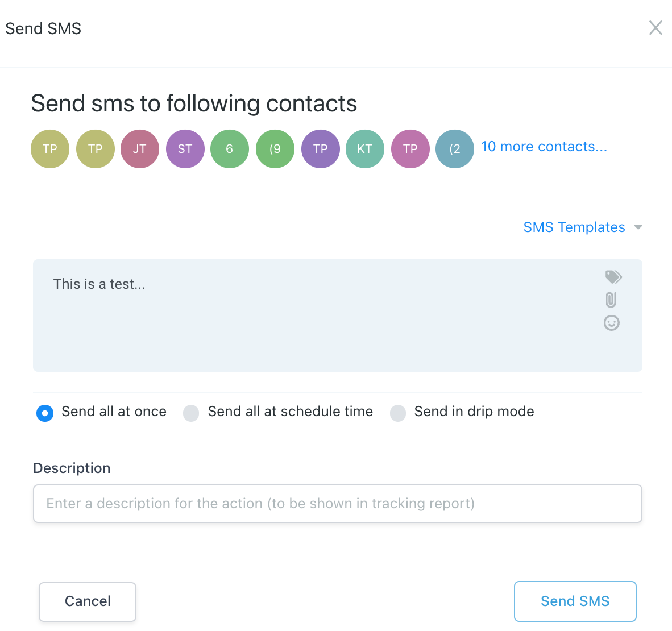Enable "Send in drip mode" option
Image resolution: width=672 pixels, height=631 pixels.
[398, 413]
